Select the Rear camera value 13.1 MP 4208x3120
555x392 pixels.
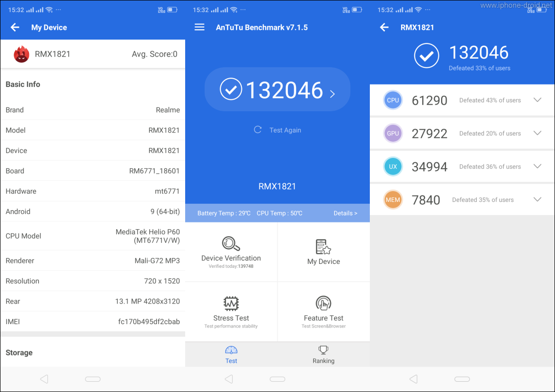click(x=147, y=302)
